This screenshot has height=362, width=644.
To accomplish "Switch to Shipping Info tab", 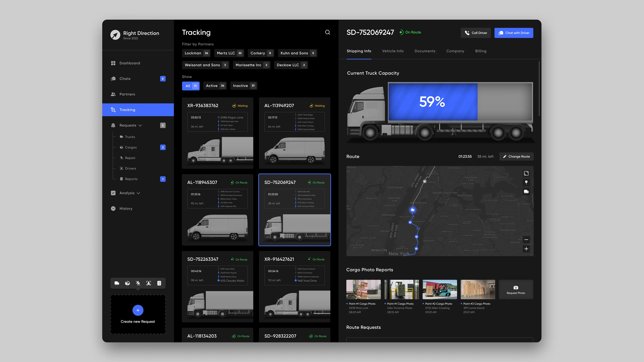I will 359,51.
